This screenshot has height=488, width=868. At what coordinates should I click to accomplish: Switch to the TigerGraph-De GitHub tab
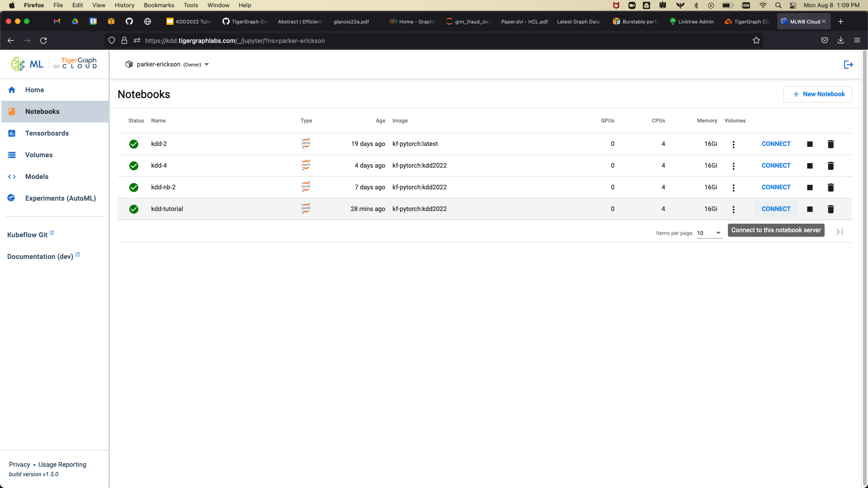(245, 22)
